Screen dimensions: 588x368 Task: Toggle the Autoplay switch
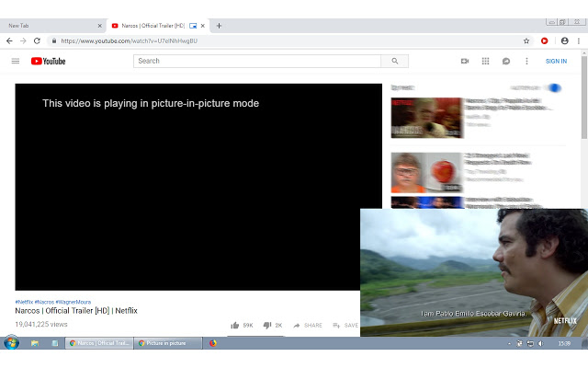point(552,88)
